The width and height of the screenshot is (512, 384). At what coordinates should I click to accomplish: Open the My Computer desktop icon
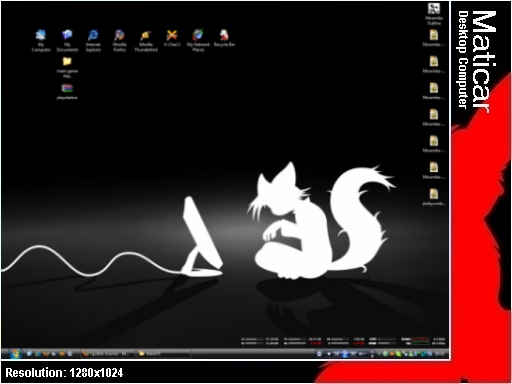pos(41,40)
